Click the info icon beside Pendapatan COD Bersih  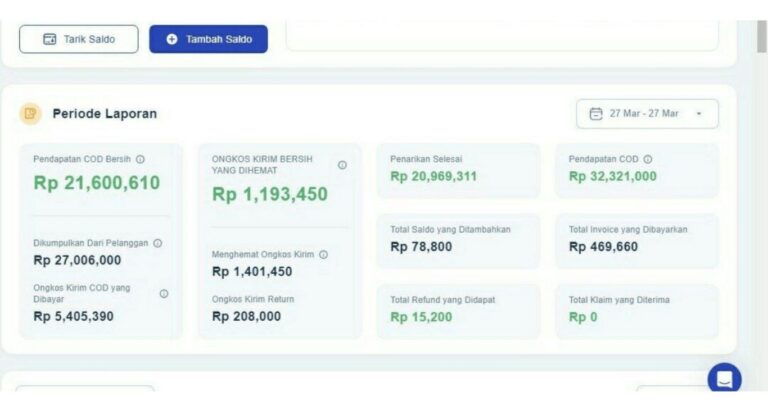[140, 159]
